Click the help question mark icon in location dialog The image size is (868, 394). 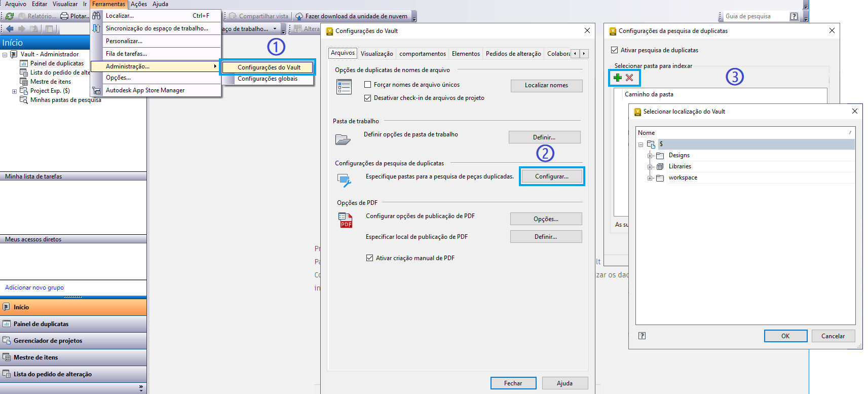pos(642,336)
